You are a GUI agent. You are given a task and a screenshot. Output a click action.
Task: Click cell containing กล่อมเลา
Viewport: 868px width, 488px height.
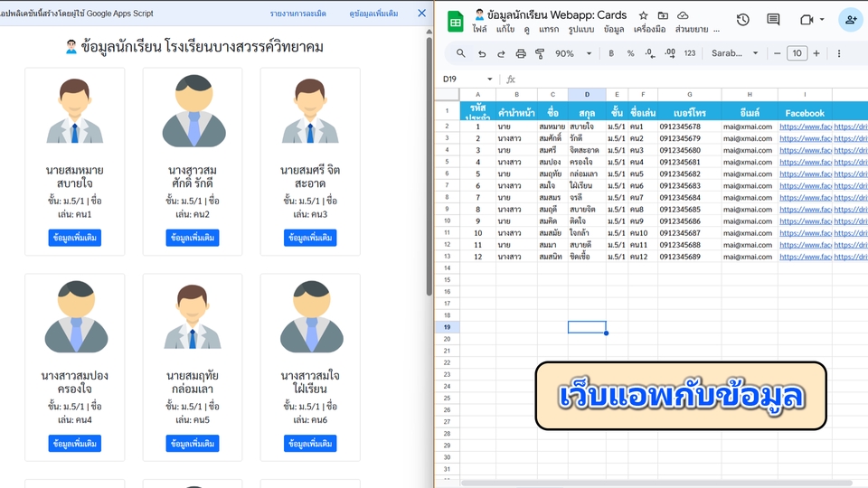(x=587, y=174)
